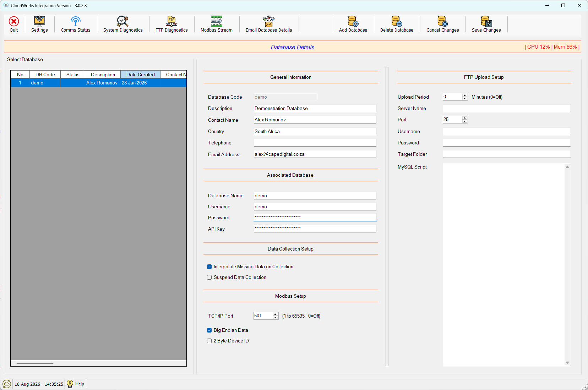This screenshot has height=390, width=588.
Task: Sort by Date Created column header
Action: 141,75
